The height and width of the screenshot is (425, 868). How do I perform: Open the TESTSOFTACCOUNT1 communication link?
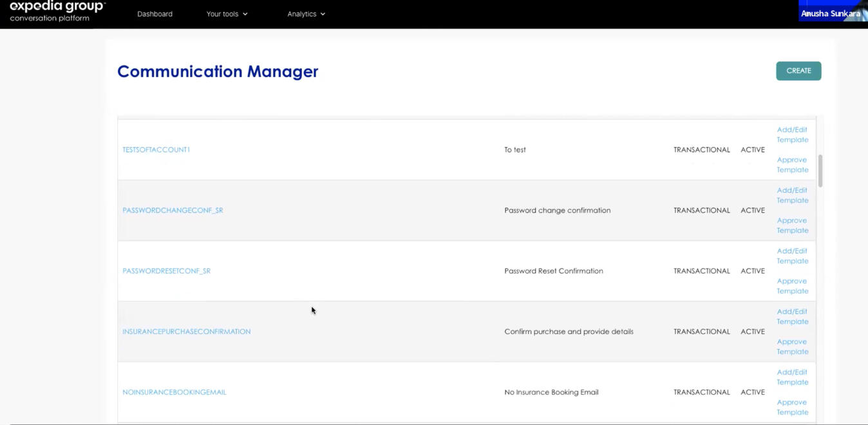point(156,150)
